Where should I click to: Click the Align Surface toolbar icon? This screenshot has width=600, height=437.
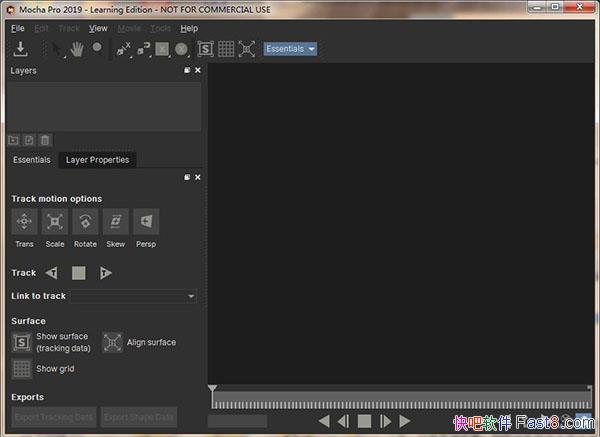pyautogui.click(x=246, y=49)
